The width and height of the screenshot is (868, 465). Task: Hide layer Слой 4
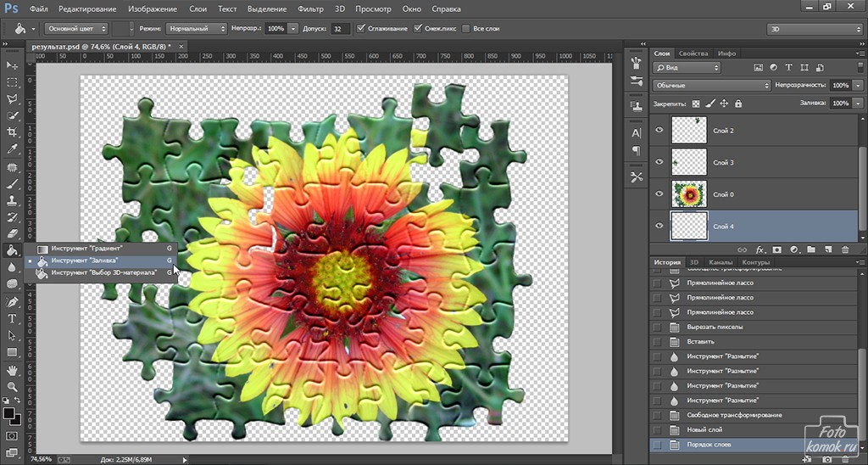(x=659, y=226)
